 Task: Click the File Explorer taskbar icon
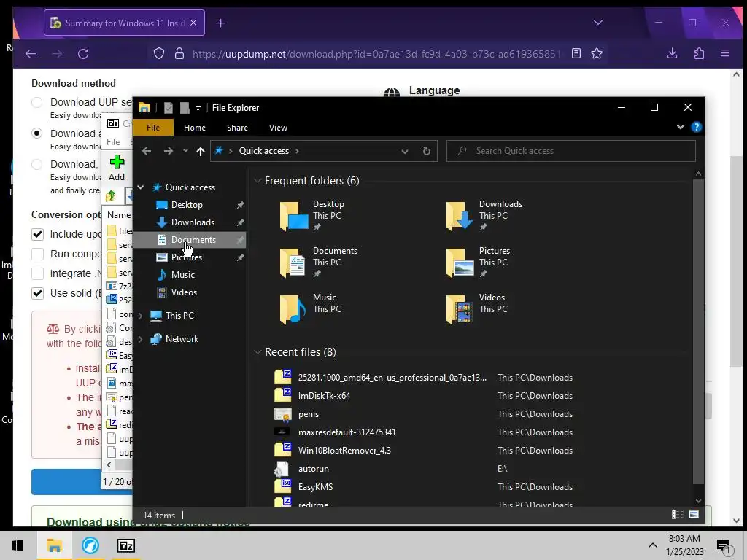[x=54, y=545]
